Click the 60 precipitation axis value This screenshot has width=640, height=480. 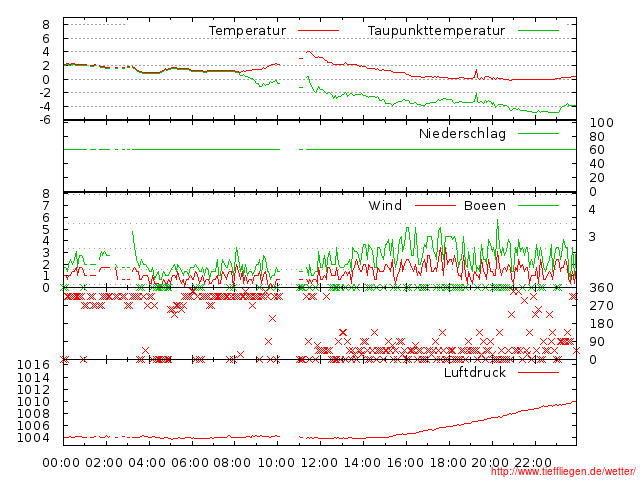(597, 150)
